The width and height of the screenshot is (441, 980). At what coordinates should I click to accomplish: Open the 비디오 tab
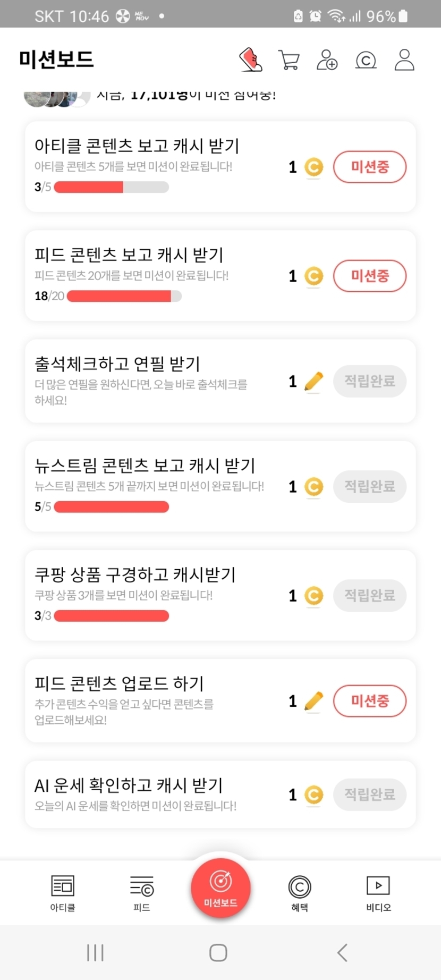[x=378, y=893]
